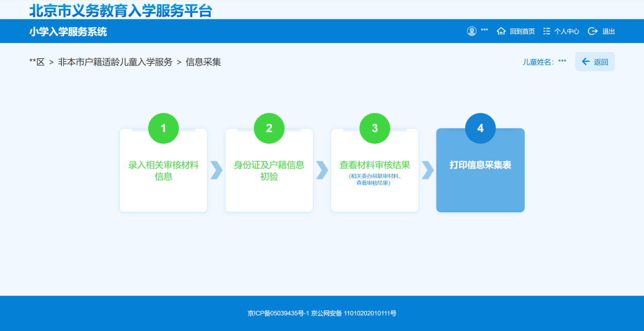Screen dimensions: 644x331
Task: Click the 返回 back button
Action: pyautogui.click(x=595, y=62)
